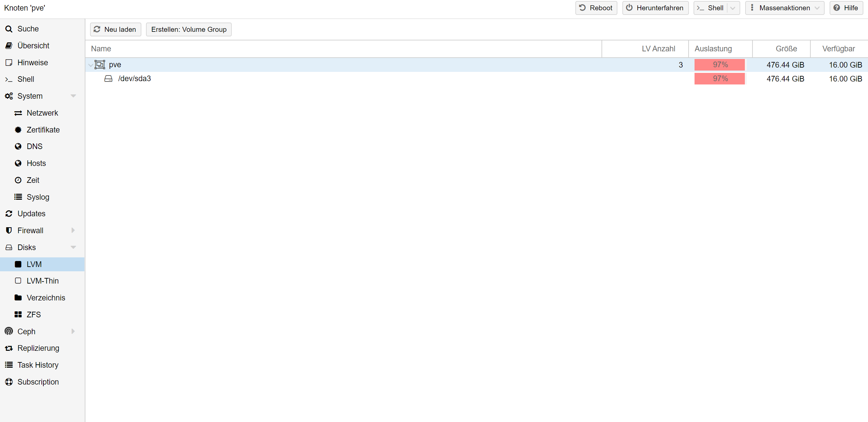Click the Subscription lifebuoy icon
This screenshot has height=422, width=868.
point(9,382)
